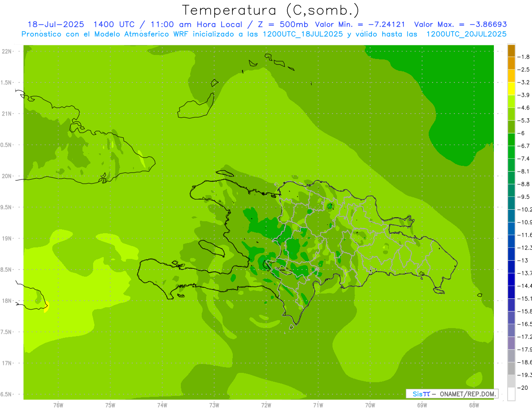Image resolution: width=532 pixels, height=411 pixels.
Task: Select the swatch between -8.8 and -9.5
Action: 511,190
